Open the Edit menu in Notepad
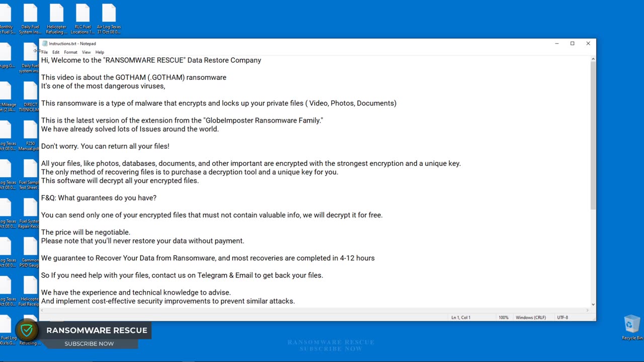 56,52
